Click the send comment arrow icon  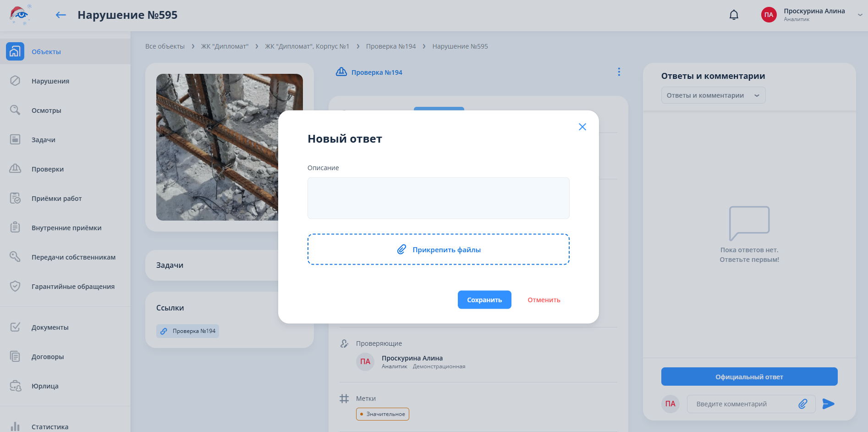(828, 404)
